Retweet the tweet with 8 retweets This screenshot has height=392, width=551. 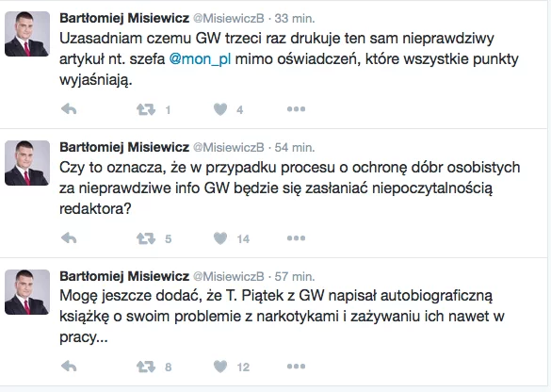(x=146, y=367)
